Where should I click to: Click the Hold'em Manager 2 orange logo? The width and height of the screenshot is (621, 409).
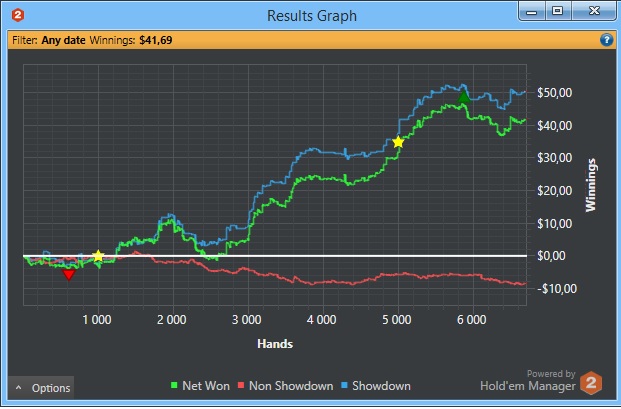tap(591, 383)
